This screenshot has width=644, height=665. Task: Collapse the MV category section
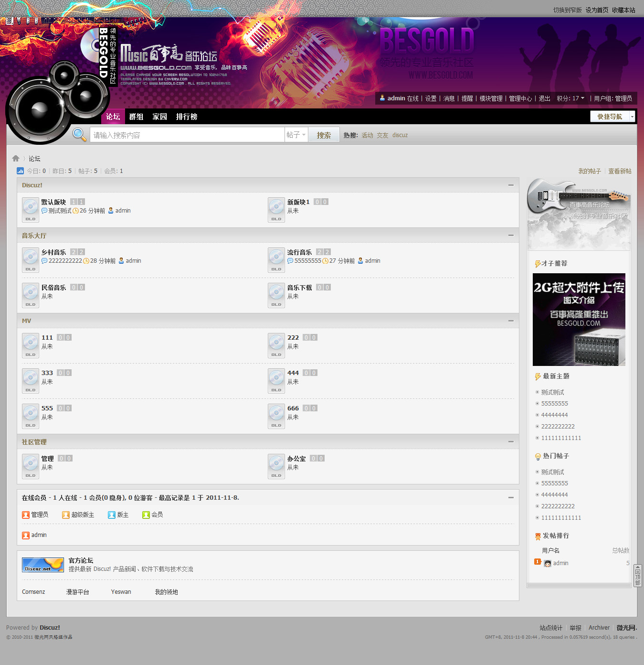(511, 321)
